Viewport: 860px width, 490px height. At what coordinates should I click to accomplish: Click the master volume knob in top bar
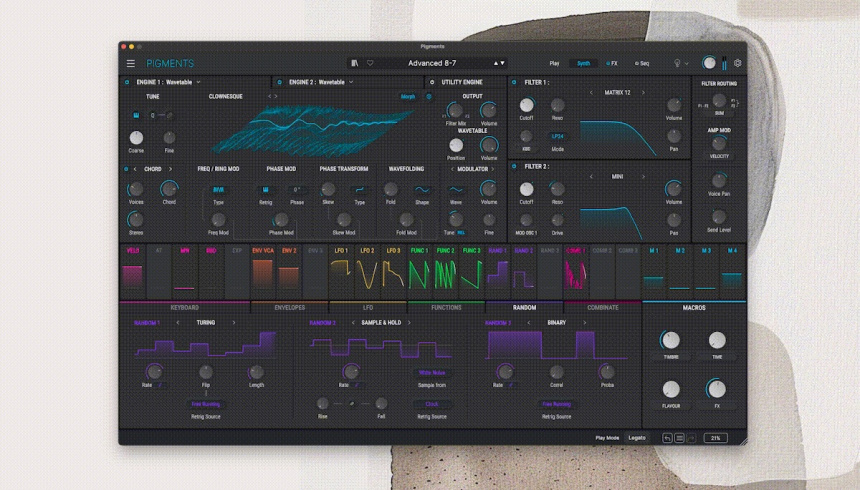pos(709,63)
